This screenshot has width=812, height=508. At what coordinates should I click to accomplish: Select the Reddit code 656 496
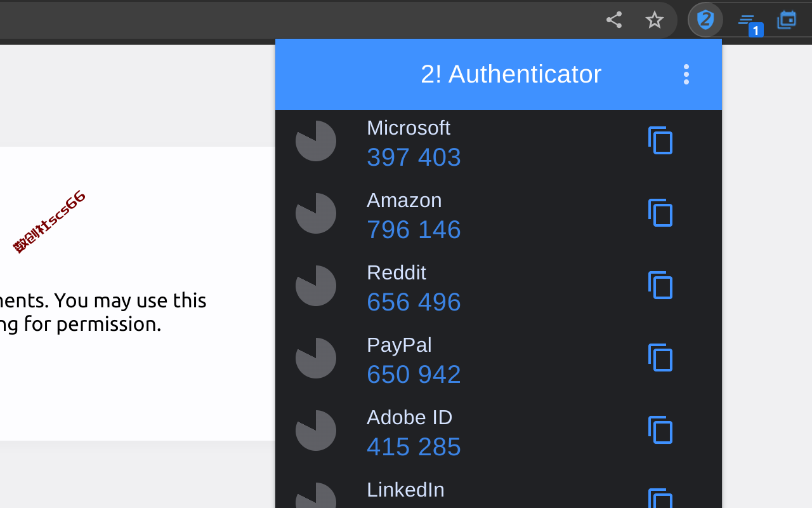coord(414,302)
